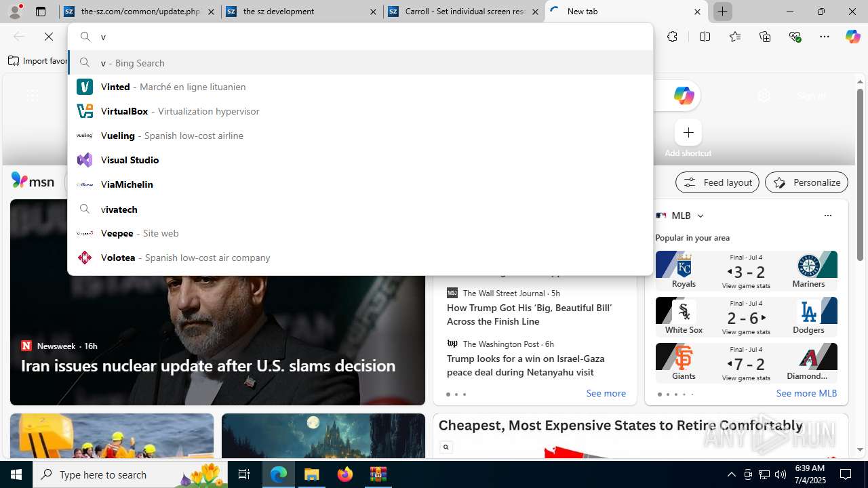Viewport: 868px width, 488px height.
Task: Switch to Microsoft Edge on the taskbar
Action: click(x=279, y=474)
